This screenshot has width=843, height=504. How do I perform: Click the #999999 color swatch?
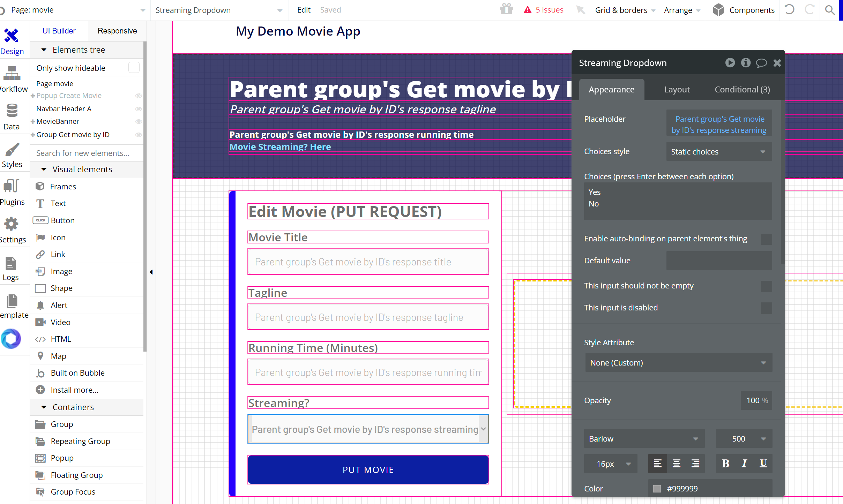click(x=657, y=488)
